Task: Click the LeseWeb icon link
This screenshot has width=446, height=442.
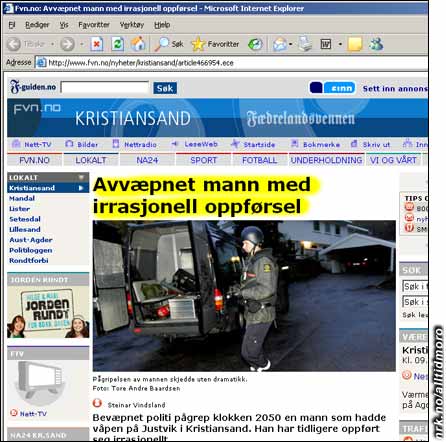Action: pos(175,144)
